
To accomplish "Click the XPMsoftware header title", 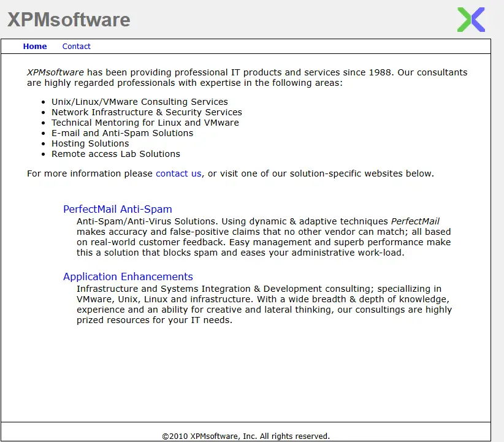I will pos(69,20).
